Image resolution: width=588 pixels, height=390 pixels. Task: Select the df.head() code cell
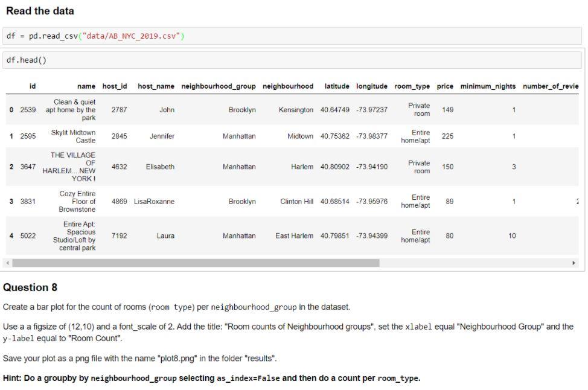[x=294, y=60]
